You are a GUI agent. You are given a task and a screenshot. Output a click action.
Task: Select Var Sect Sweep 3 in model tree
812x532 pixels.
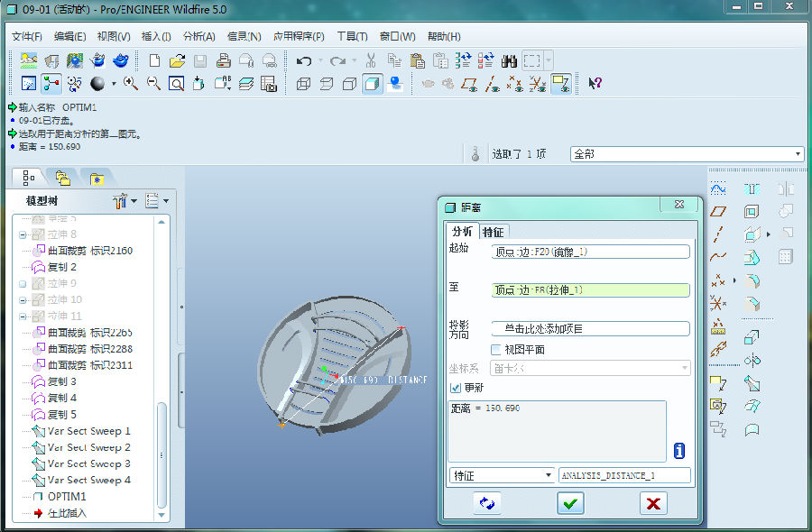coord(88,463)
